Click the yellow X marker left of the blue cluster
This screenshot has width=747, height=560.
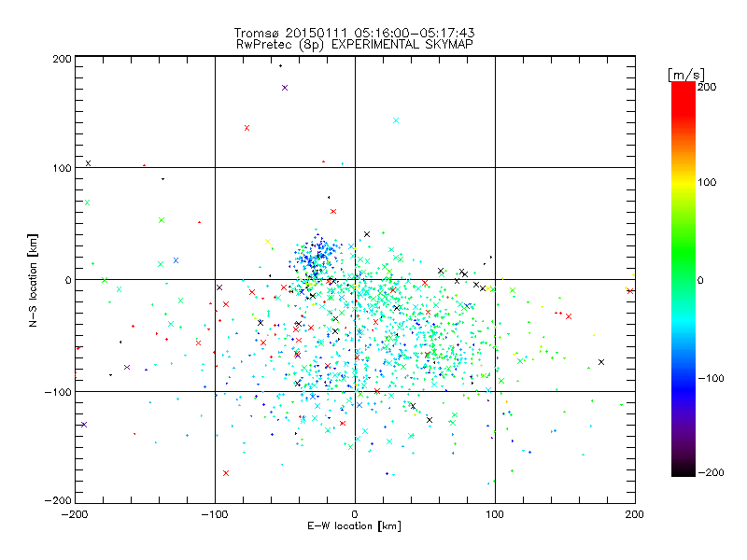coord(268,242)
